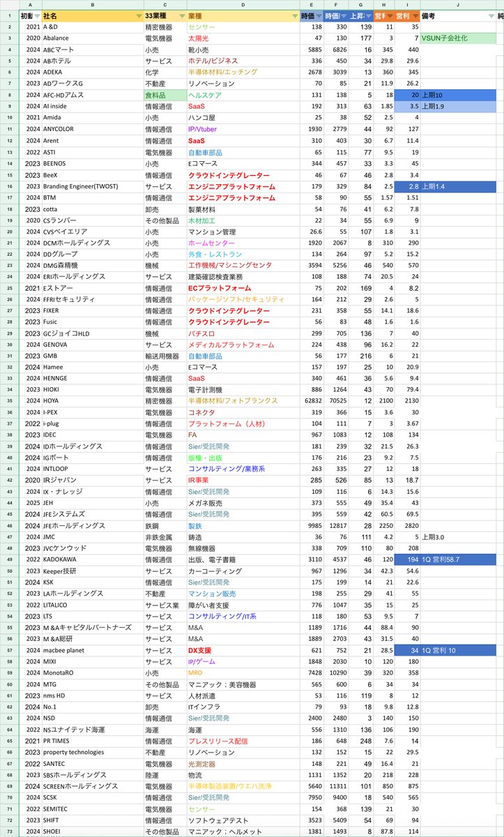Select the KADOKAWA company cell
The height and width of the screenshot is (837, 504).
92,559
